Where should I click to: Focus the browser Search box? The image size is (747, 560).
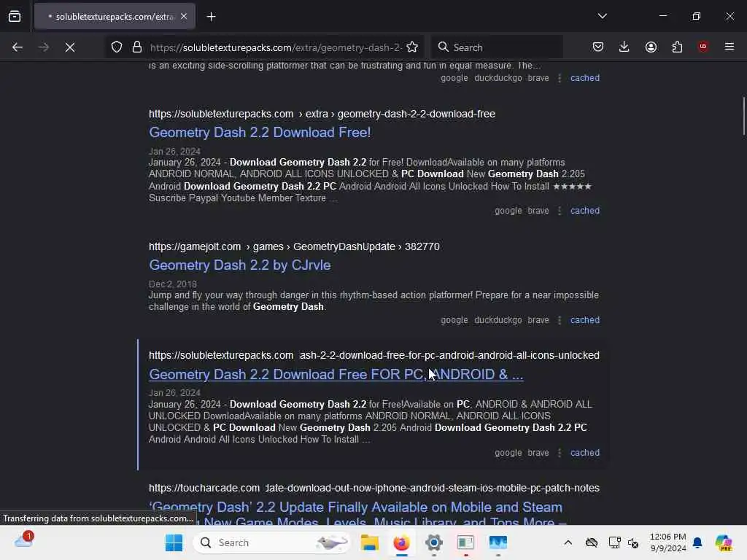[498, 47]
